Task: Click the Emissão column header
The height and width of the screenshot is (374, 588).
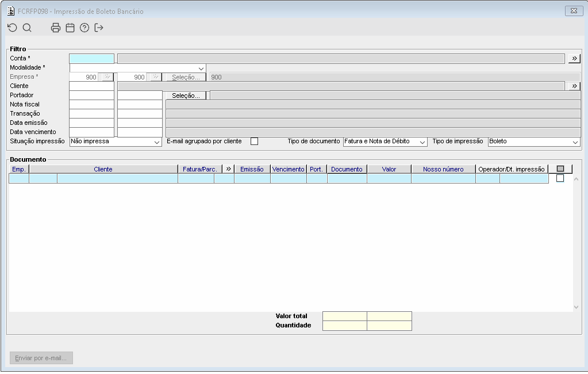Action: pos(252,169)
